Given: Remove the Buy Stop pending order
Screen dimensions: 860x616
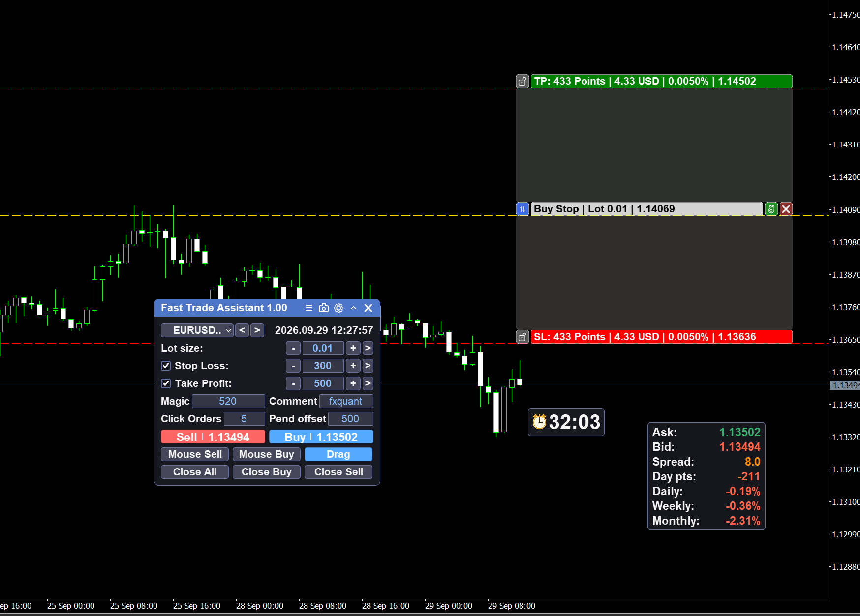Looking at the screenshot, I should (x=786, y=209).
